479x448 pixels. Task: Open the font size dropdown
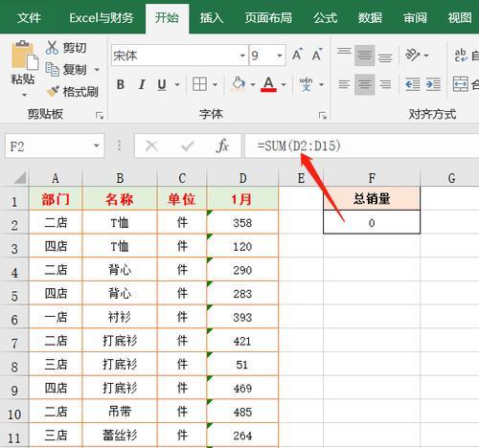click(x=280, y=56)
